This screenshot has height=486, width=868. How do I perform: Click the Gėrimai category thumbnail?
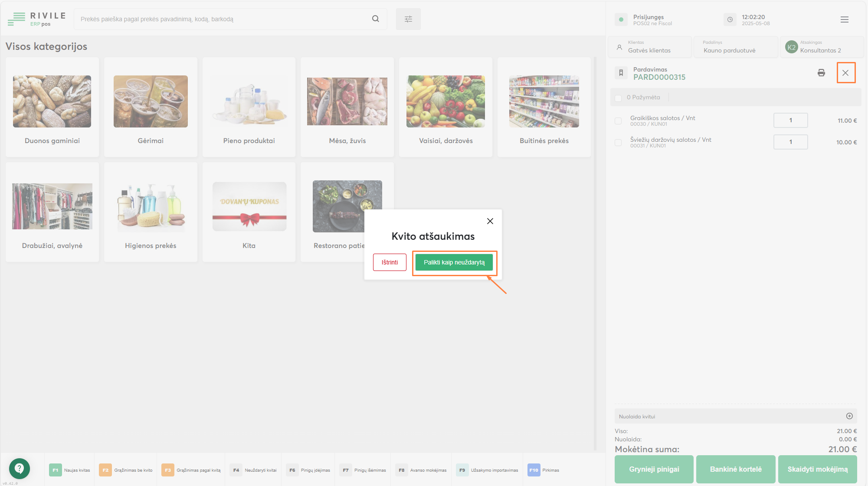151,101
